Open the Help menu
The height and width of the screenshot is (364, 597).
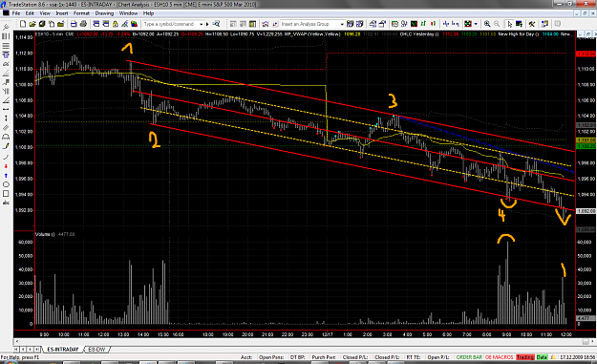[148, 13]
